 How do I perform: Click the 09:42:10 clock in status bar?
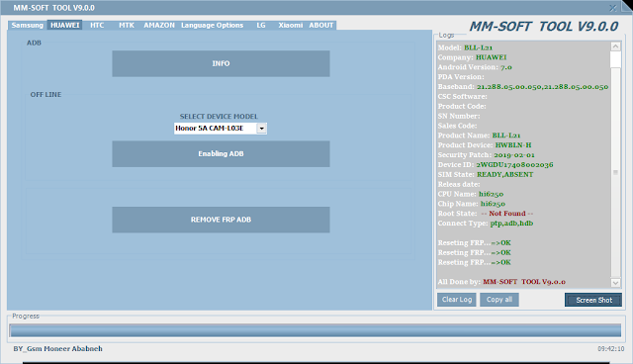[x=611, y=348]
